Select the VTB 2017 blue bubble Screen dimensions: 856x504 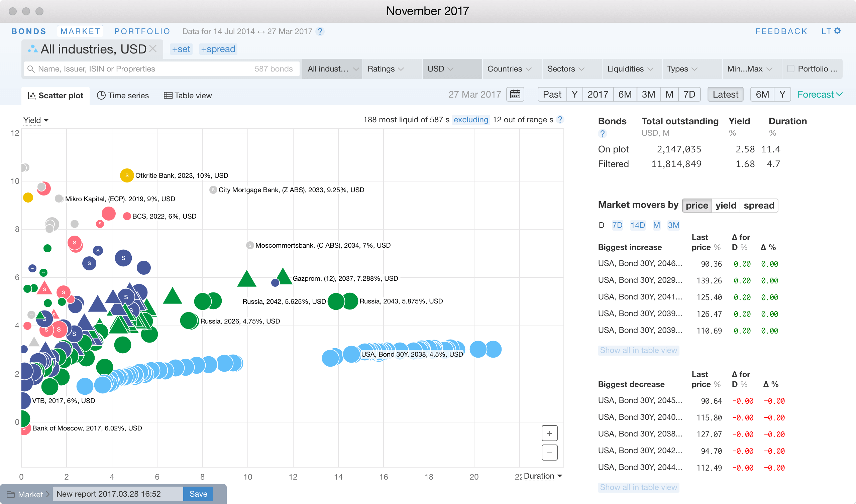point(25,401)
